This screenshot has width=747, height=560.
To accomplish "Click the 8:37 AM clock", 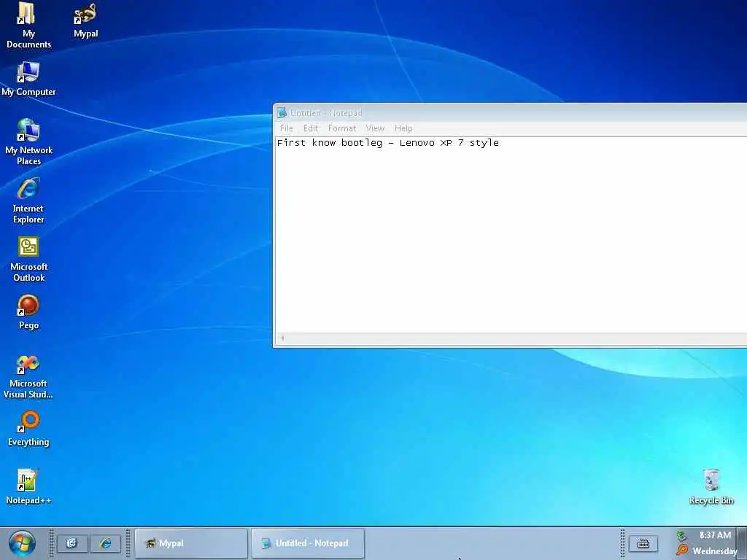I will pyautogui.click(x=715, y=535).
